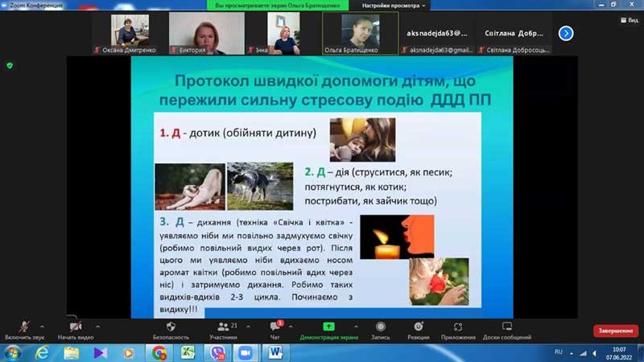Click the mother hugging child image
Image resolution: width=644 pixels, height=362 pixels.
click(x=363, y=139)
